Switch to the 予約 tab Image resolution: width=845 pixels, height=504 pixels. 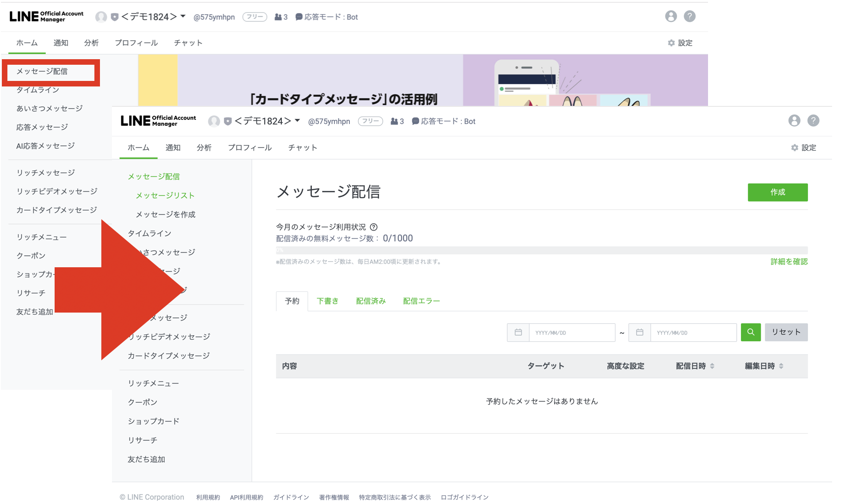click(x=292, y=301)
